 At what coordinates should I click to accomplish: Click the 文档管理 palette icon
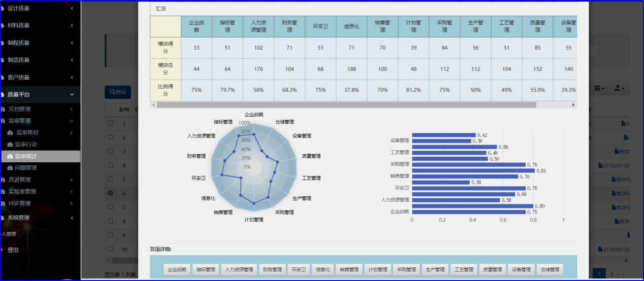pyautogui.click(x=3, y=109)
